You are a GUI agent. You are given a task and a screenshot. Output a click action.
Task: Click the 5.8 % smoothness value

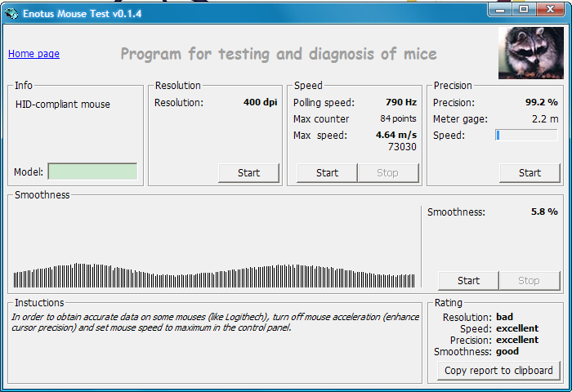click(544, 212)
